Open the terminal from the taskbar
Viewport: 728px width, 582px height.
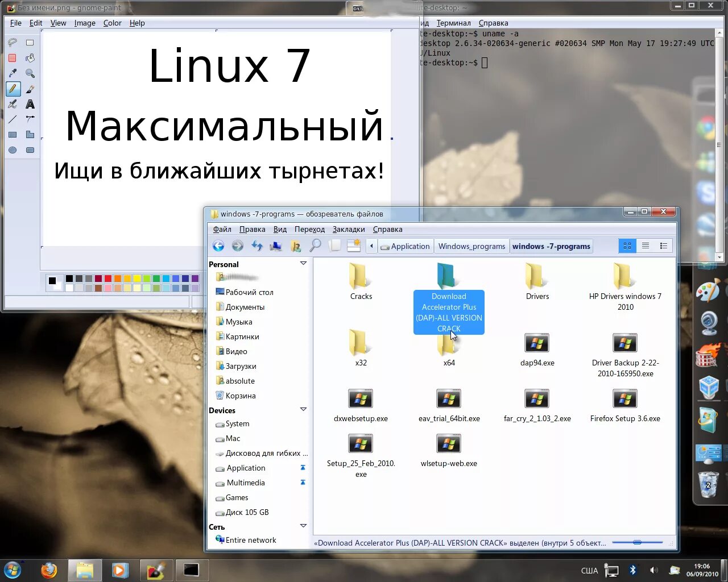[x=191, y=570]
